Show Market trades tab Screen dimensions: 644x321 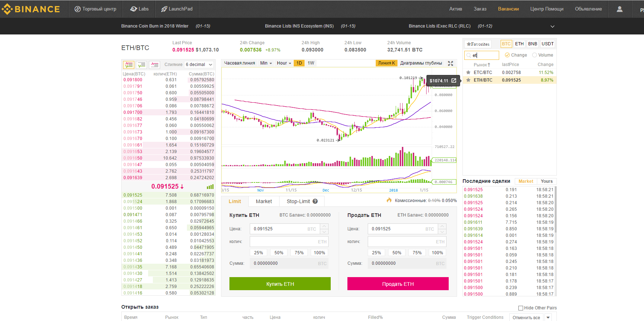[526, 181]
